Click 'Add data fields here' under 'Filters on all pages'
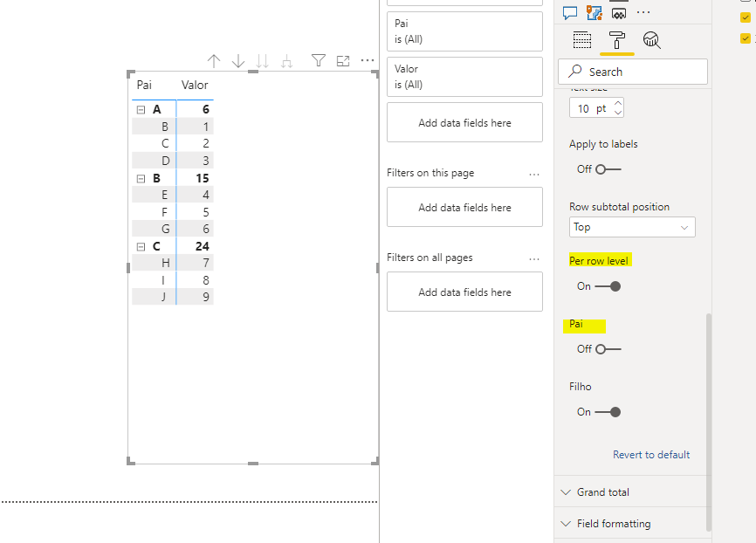 point(464,292)
